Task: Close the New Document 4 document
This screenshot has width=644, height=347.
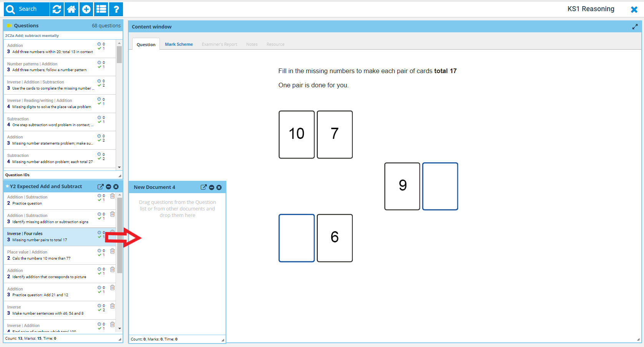Action: (x=219, y=187)
